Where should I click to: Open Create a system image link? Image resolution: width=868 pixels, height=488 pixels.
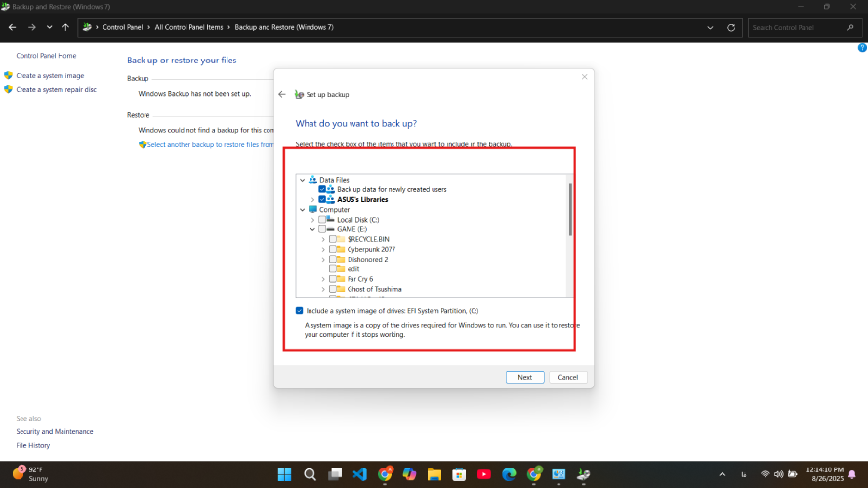(50, 75)
